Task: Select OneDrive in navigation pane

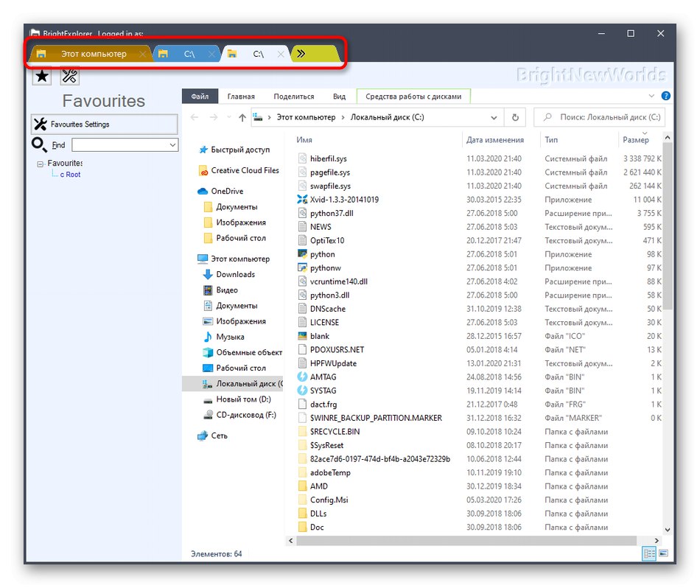Action: pyautogui.click(x=221, y=191)
